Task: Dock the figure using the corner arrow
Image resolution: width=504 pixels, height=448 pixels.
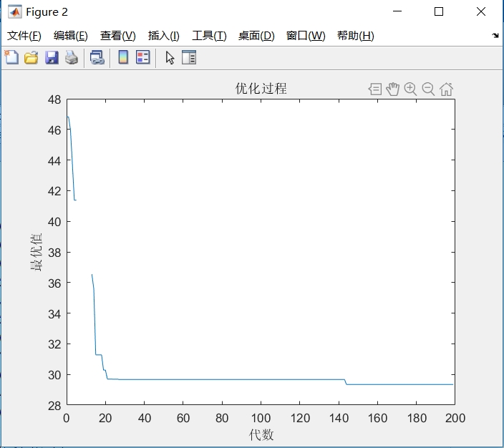Action: tap(495, 35)
